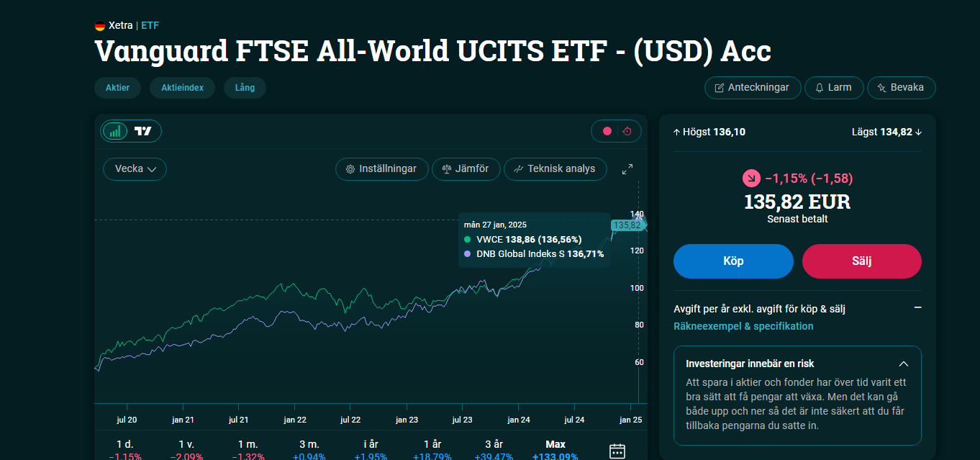The image size is (980, 460).
Task: Collapse the 'Investeringar innebär en risk' box
Action: (904, 364)
